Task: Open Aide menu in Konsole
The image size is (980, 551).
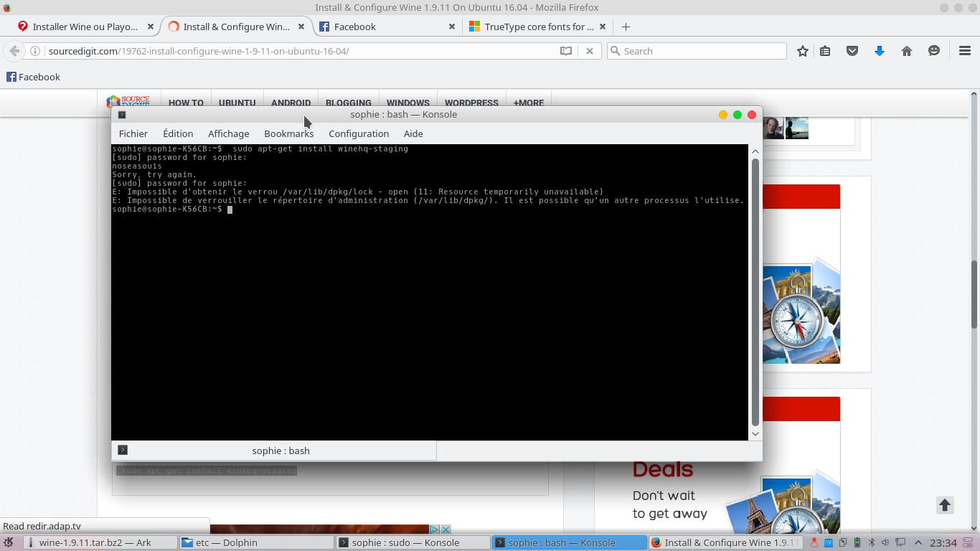Action: click(413, 133)
